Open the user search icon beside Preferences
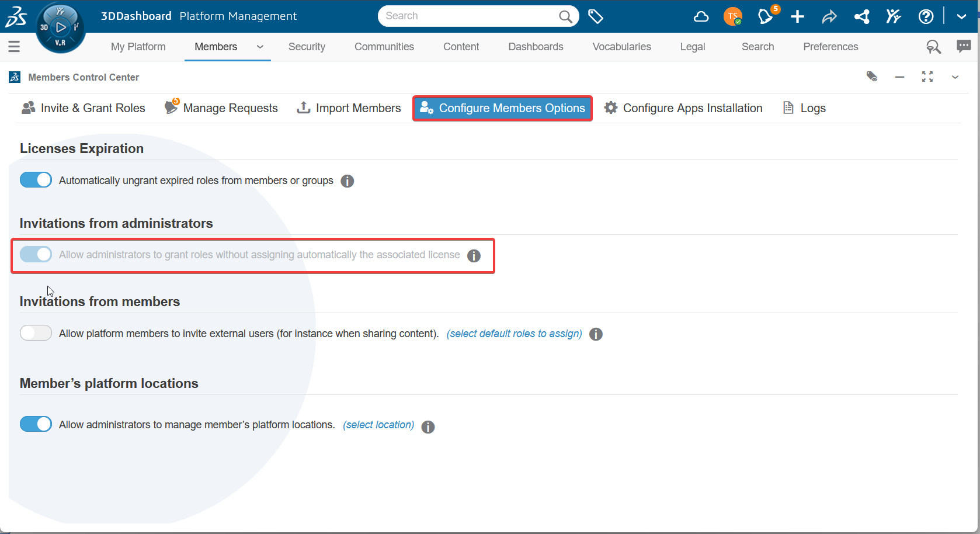This screenshot has height=534, width=980. [933, 47]
